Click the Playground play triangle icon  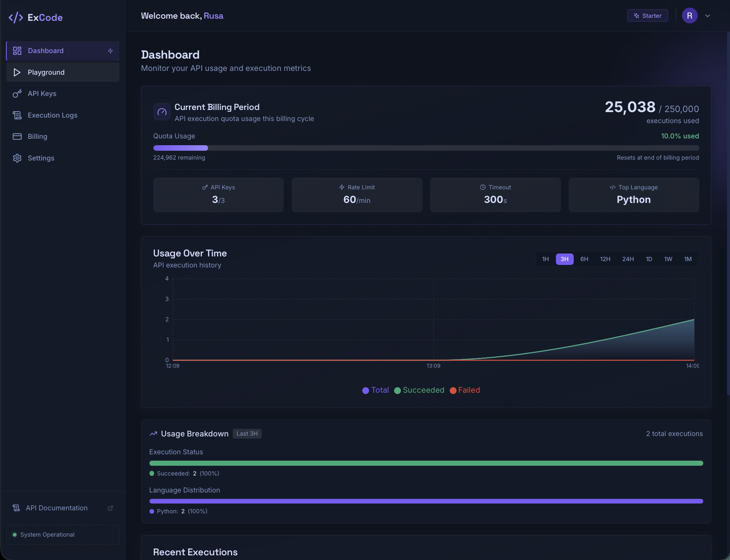[17, 73]
